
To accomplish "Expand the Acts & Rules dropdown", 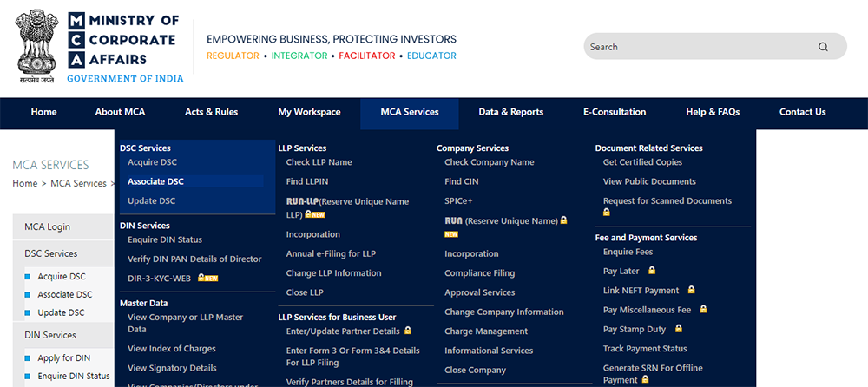I will coord(211,112).
